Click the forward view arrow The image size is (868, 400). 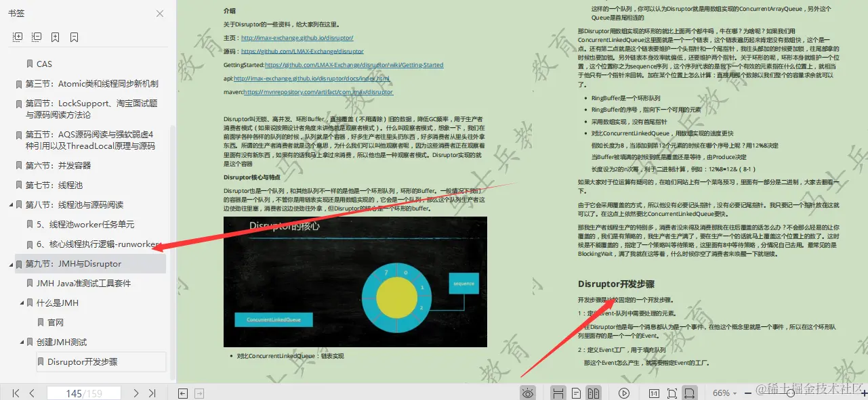199,393
